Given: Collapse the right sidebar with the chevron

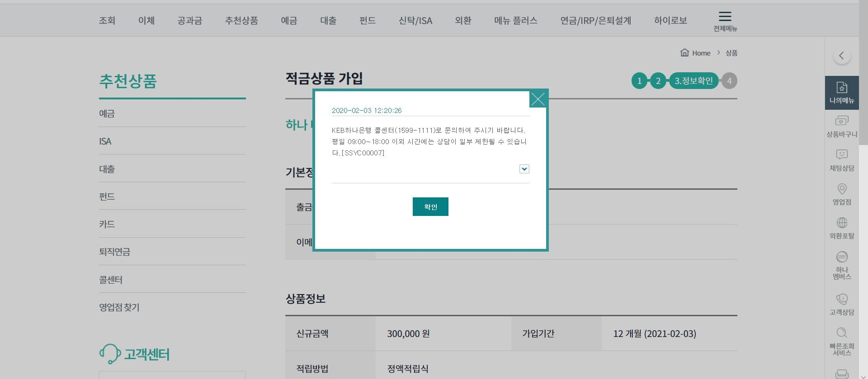Looking at the screenshot, I should [x=842, y=56].
